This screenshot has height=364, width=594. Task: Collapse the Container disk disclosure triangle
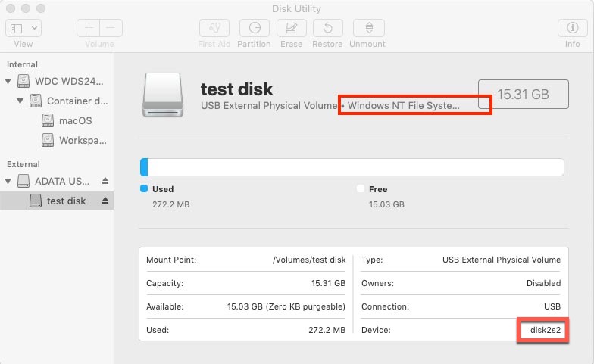pos(21,101)
